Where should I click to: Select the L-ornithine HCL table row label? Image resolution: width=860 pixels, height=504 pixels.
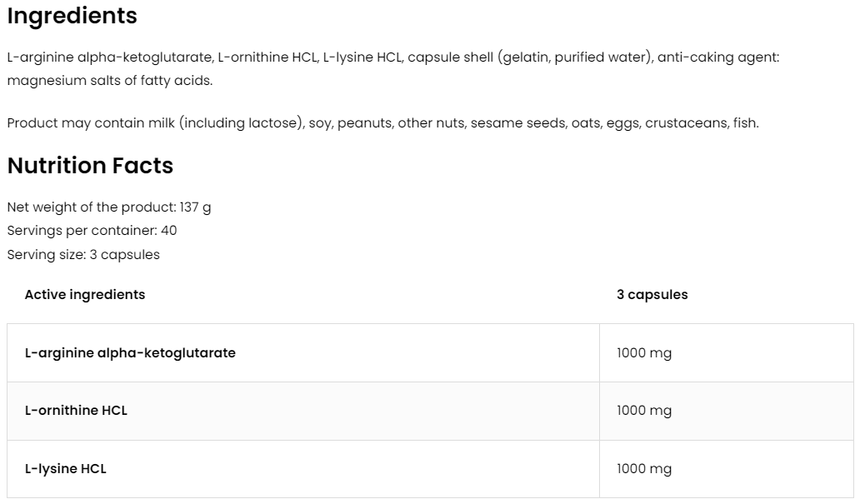point(76,411)
